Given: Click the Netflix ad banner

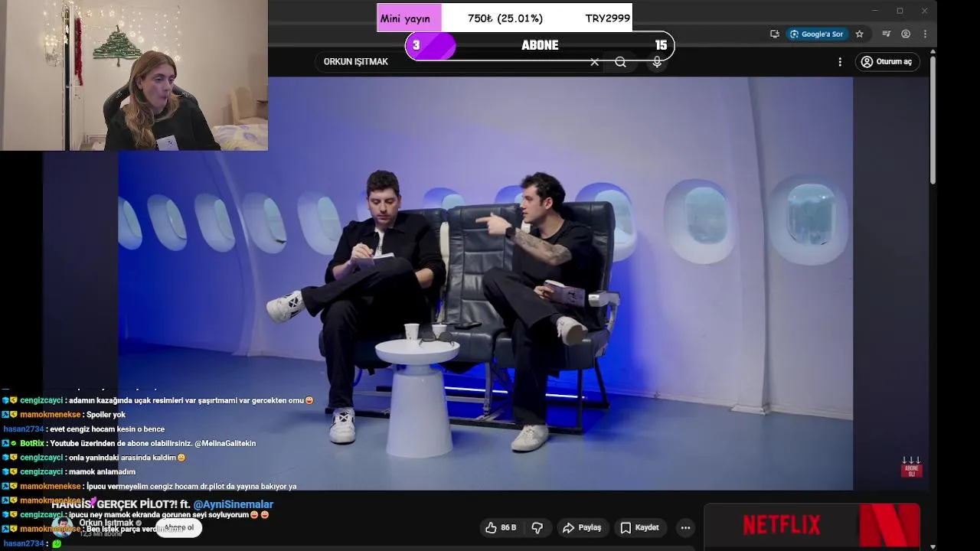Looking at the screenshot, I should tap(812, 525).
